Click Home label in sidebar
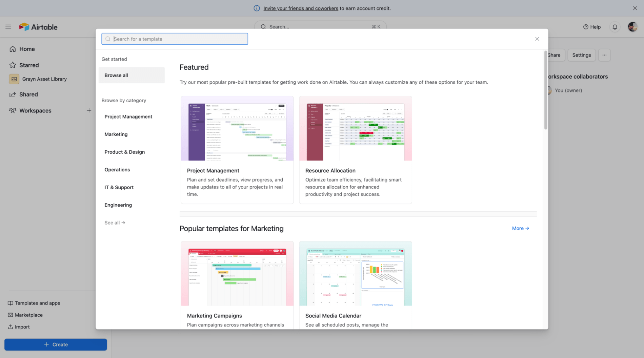Image resolution: width=644 pixels, height=358 pixels. (x=27, y=49)
